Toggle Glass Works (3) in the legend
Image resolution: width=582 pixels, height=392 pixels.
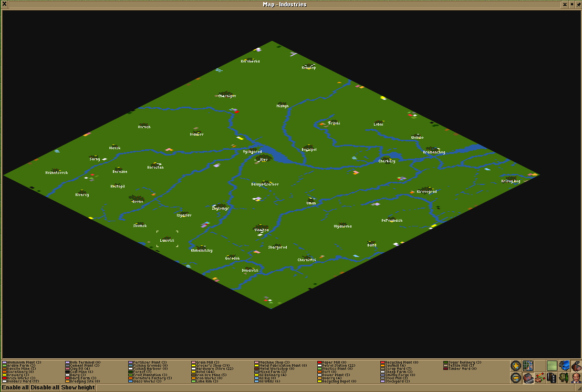145,381
